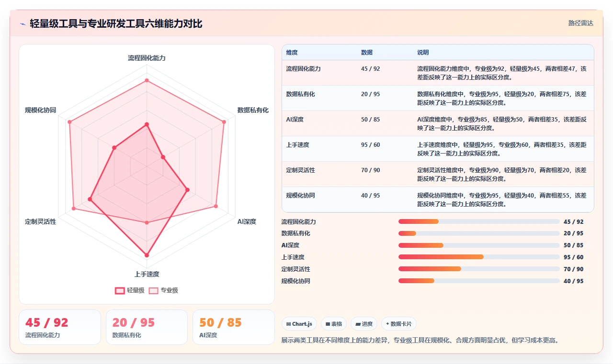Select the 定制灵活性 table row name
This screenshot has width=613, height=364.
point(300,170)
